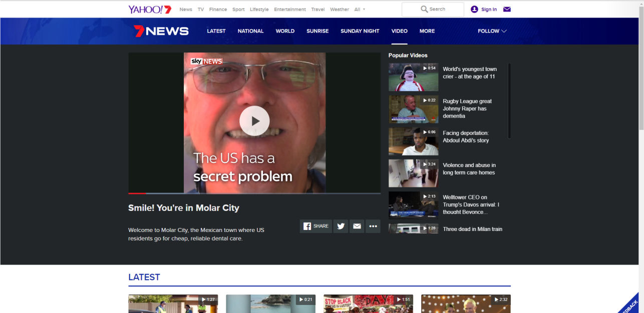Expand the Follow dropdown
The image size is (644, 313).
pos(492,31)
